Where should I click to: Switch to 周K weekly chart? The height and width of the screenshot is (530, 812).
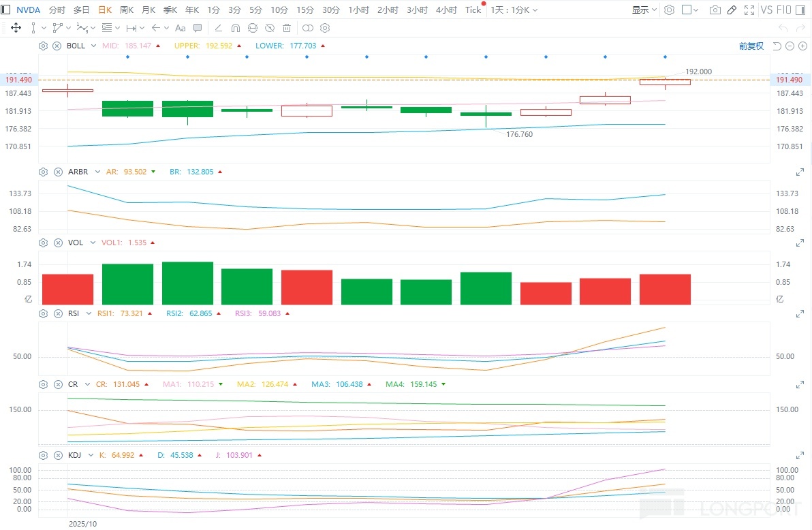point(127,10)
